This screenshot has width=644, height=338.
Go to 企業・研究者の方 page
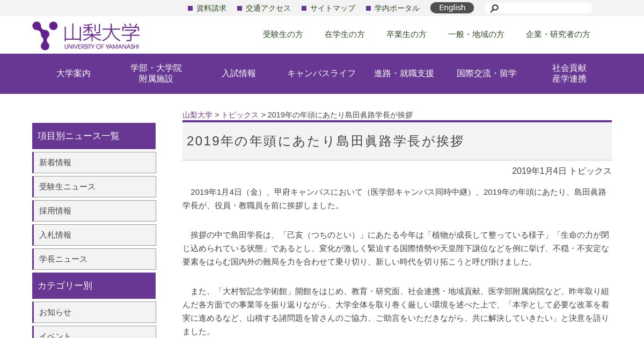(558, 34)
